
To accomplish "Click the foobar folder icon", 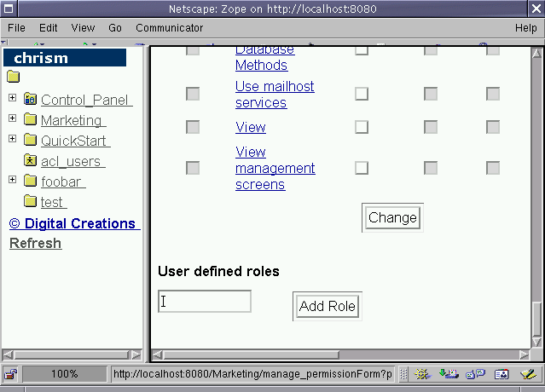I will 30,181.
